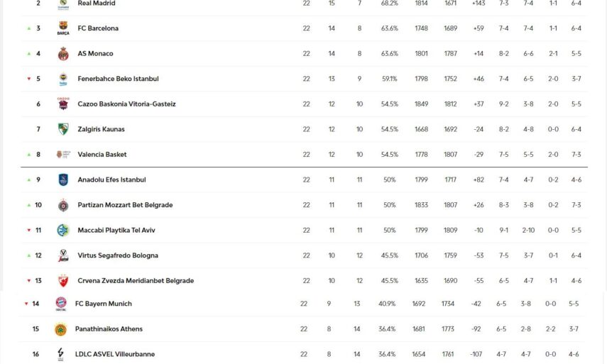Click the Panathinaikos Athens clover logo

[x=61, y=329]
